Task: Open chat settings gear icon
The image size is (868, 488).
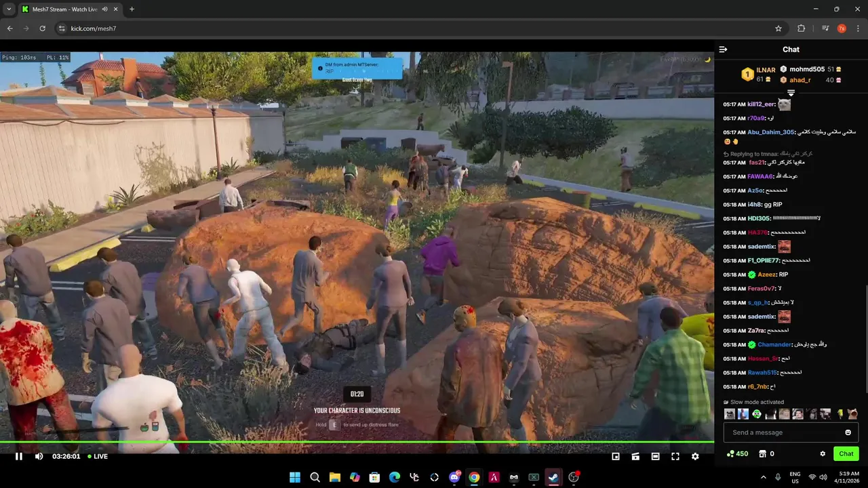Action: click(x=823, y=454)
